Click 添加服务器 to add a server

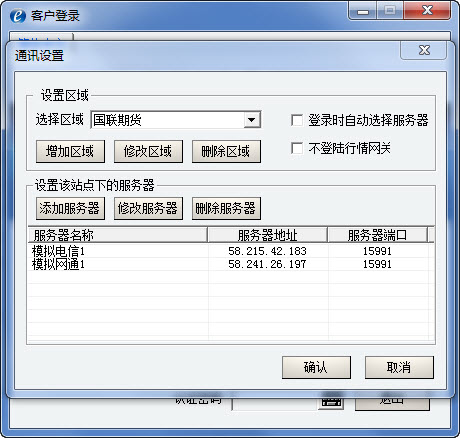click(x=70, y=209)
